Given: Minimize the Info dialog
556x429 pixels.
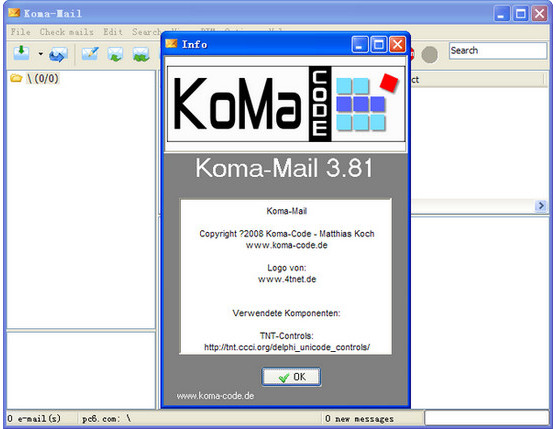Looking at the screenshot, I should 360,45.
